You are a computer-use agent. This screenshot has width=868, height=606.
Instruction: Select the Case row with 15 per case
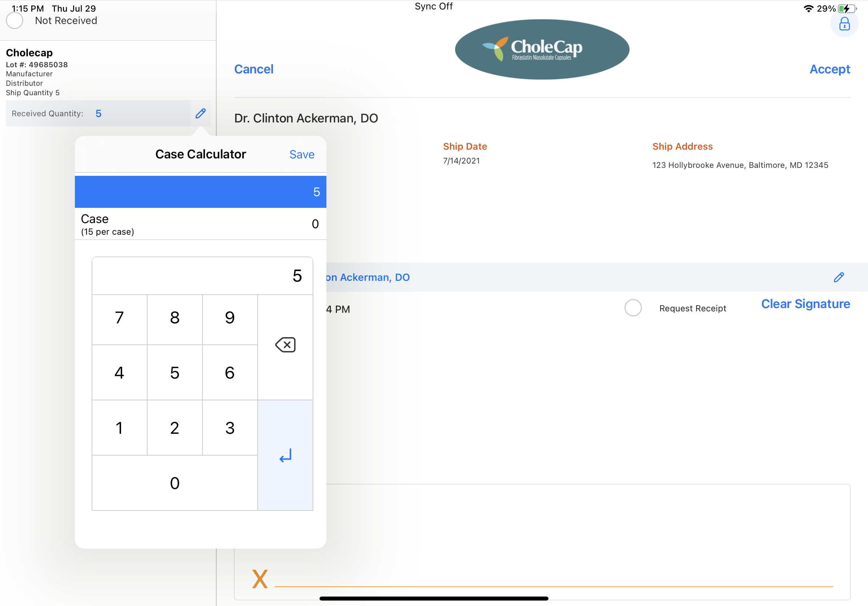click(200, 224)
